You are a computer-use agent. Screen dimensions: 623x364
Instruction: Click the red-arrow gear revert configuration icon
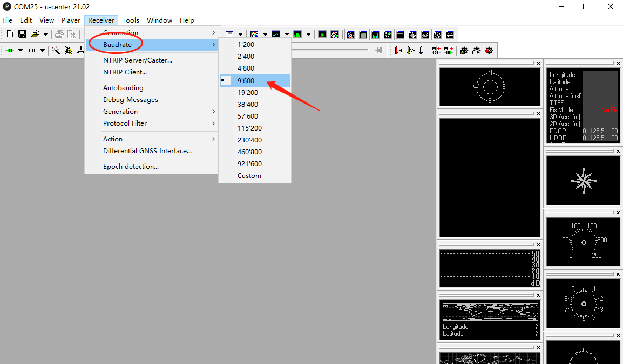[489, 50]
